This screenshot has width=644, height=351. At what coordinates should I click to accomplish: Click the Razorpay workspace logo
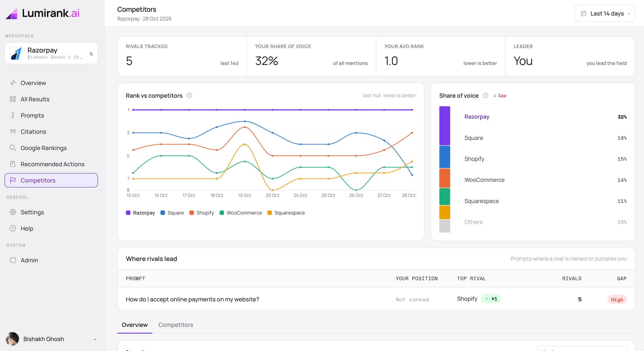pos(16,53)
